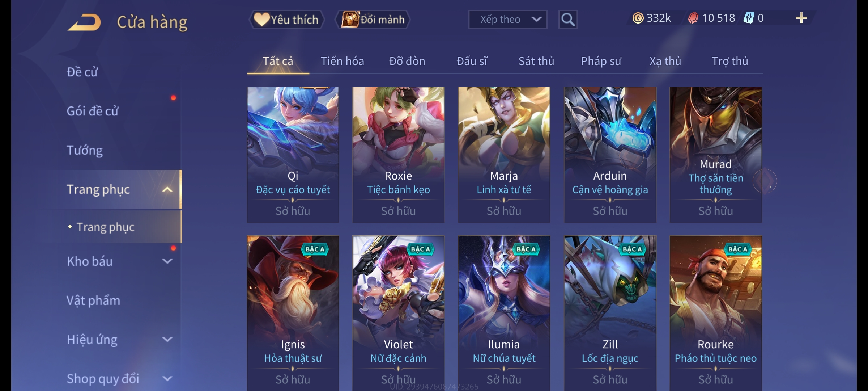Select Violet Nữ đặc cảnh skin card
This screenshot has height=391, width=868.
point(399,313)
